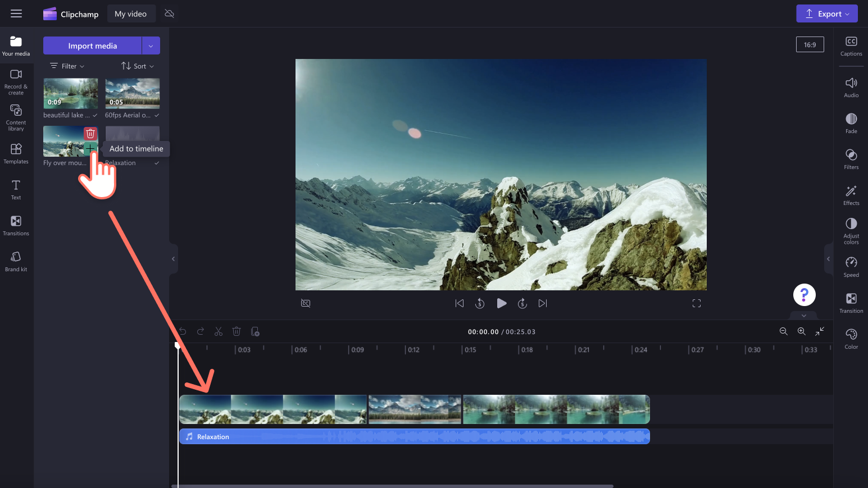Viewport: 868px width, 488px height.
Task: Open the Export dropdown
Action: 827,13
